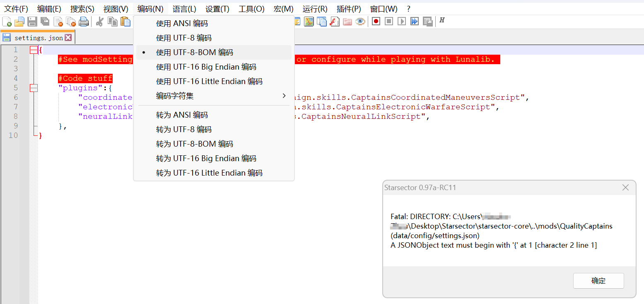The height and width of the screenshot is (304, 644).
Task: Choose 转为 UTF-8 编码 from the menu
Action: 183,130
